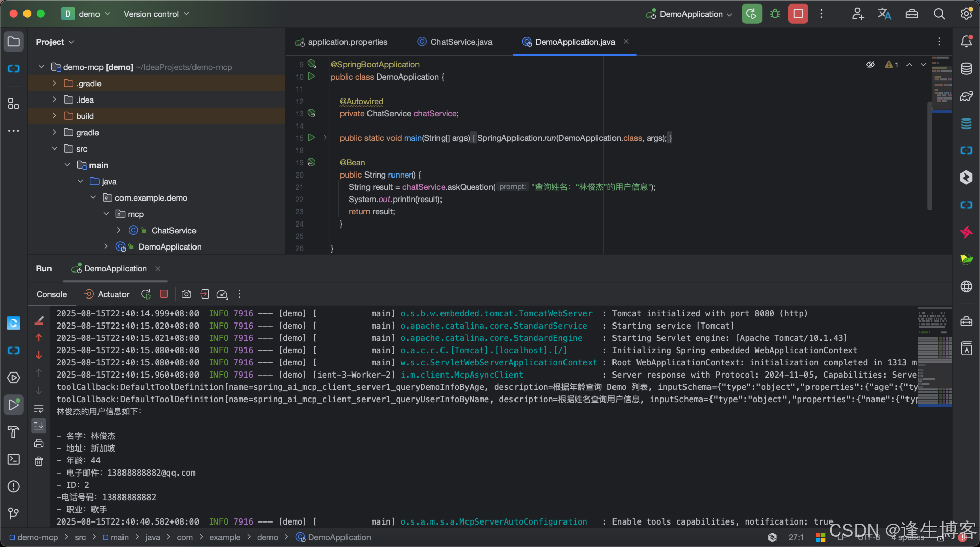The width and height of the screenshot is (980, 547).
Task: Open Search Everywhere magnifier
Action: pos(939,14)
